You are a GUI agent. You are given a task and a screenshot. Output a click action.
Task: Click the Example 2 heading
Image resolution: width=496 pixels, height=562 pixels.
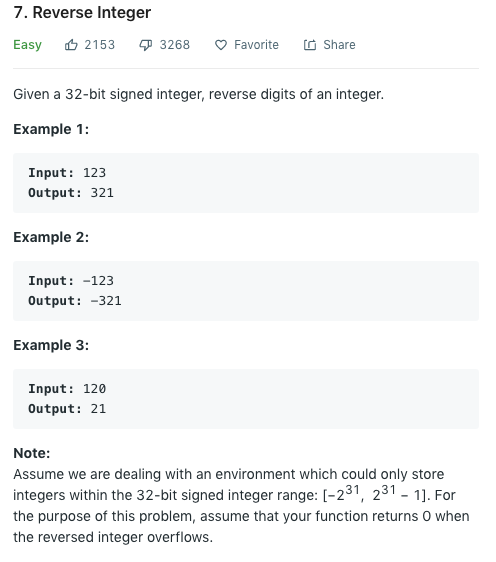(x=51, y=237)
